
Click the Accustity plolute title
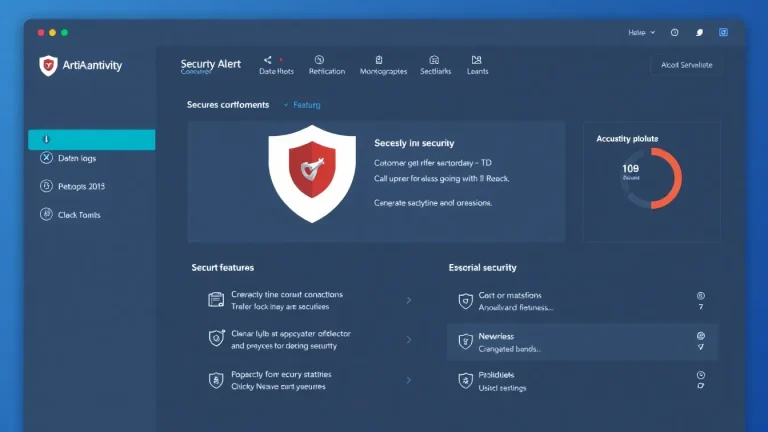point(627,139)
